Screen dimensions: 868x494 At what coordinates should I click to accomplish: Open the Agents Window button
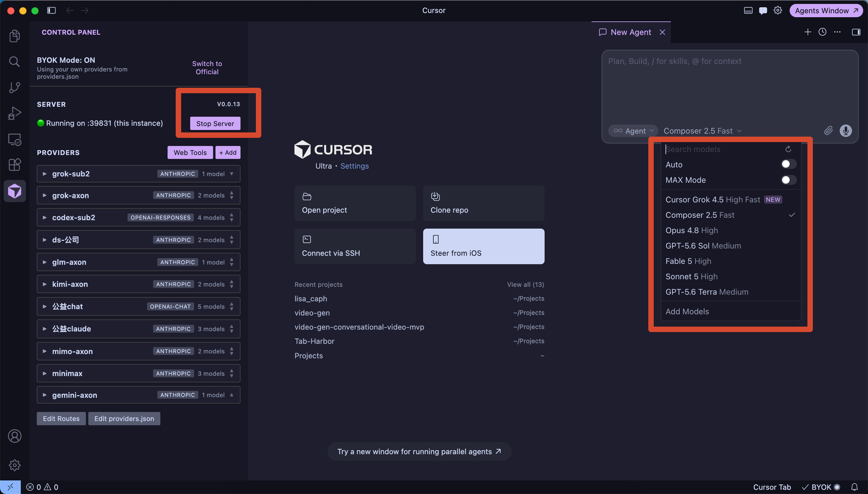826,11
